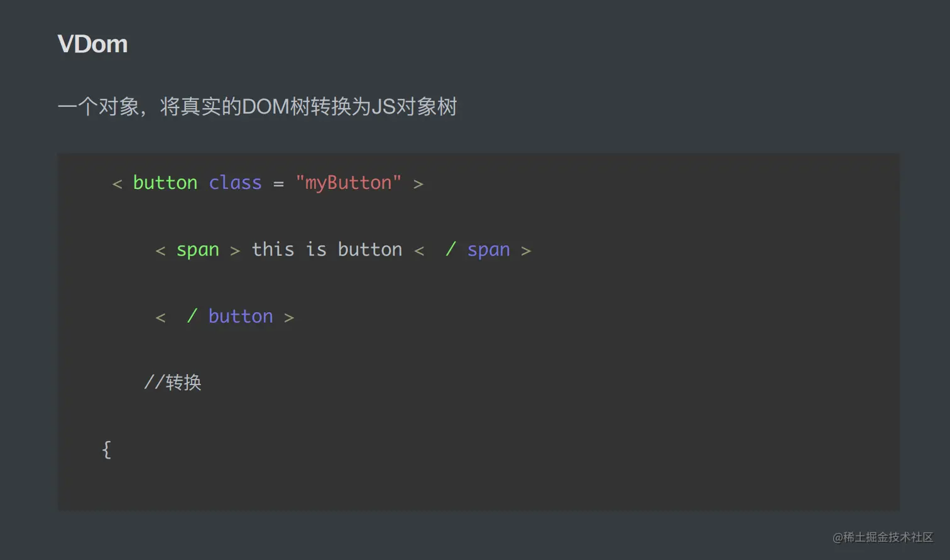The width and height of the screenshot is (950, 560).
Task: Click the word "is" in span text
Action: 316,250
